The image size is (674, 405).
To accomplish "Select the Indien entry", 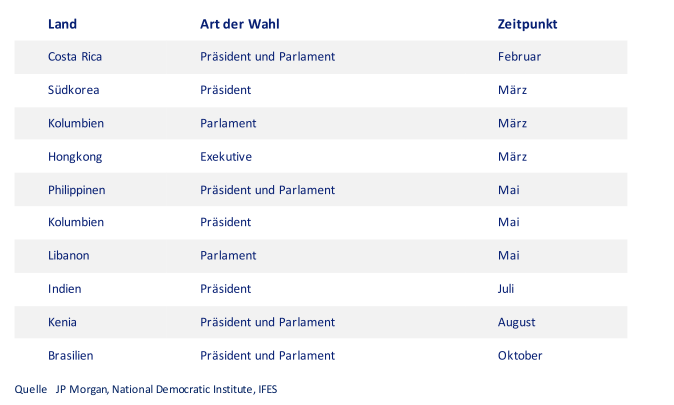I will click(x=64, y=289).
